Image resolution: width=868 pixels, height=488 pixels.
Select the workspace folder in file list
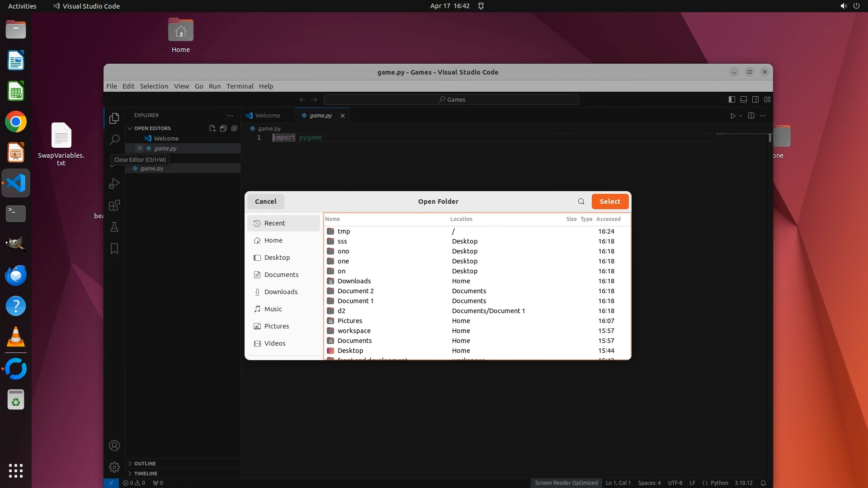tap(354, 331)
